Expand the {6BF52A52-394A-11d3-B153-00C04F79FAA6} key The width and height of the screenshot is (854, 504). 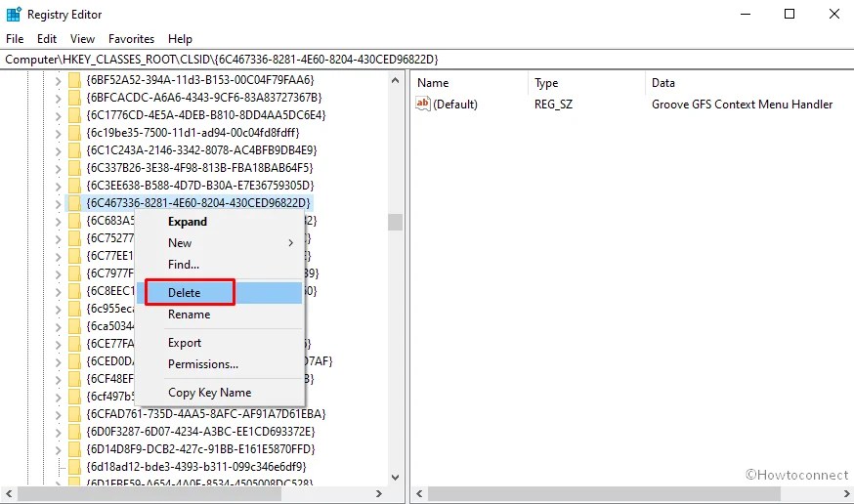(x=59, y=82)
